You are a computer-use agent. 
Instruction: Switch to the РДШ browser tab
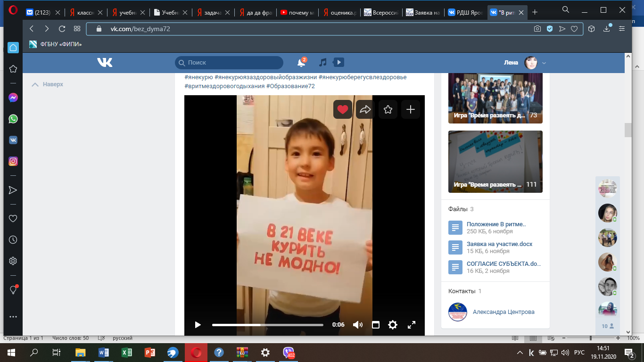pyautogui.click(x=465, y=13)
